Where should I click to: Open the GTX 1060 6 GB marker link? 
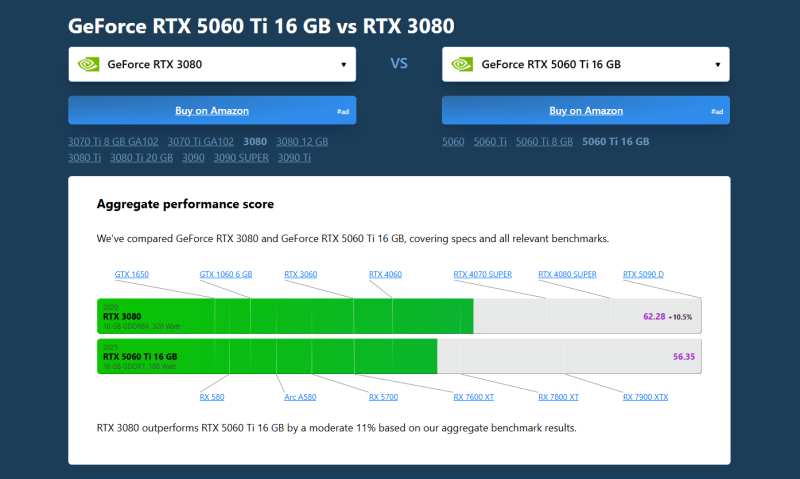[226, 274]
